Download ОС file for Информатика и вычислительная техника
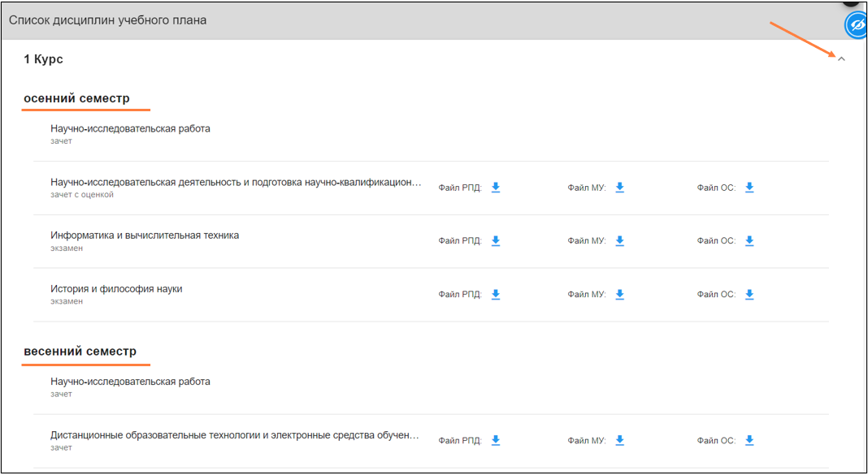 (749, 240)
